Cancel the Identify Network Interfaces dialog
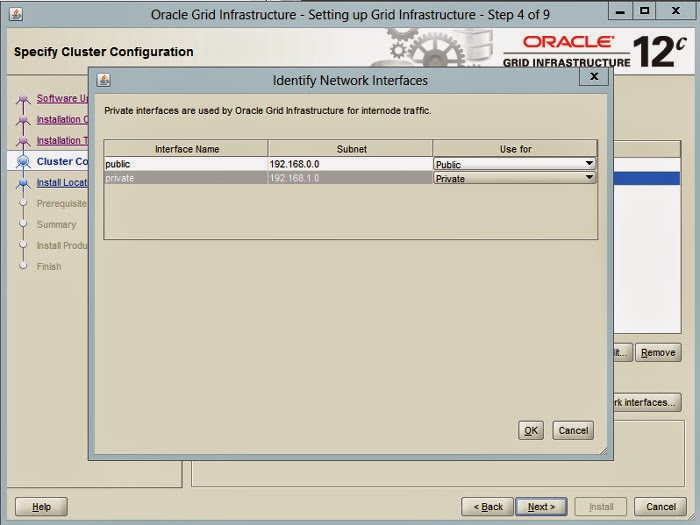Image resolution: width=700 pixels, height=525 pixels. tap(573, 430)
